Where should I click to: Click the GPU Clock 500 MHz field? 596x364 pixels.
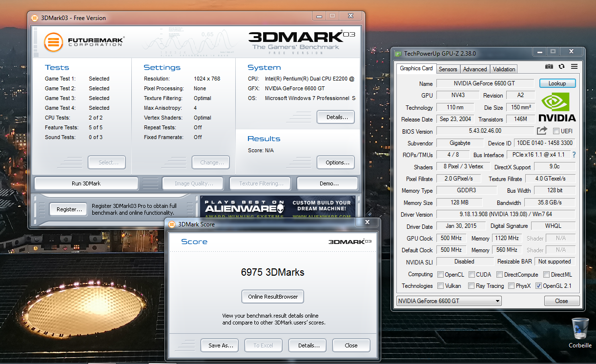coord(452,238)
